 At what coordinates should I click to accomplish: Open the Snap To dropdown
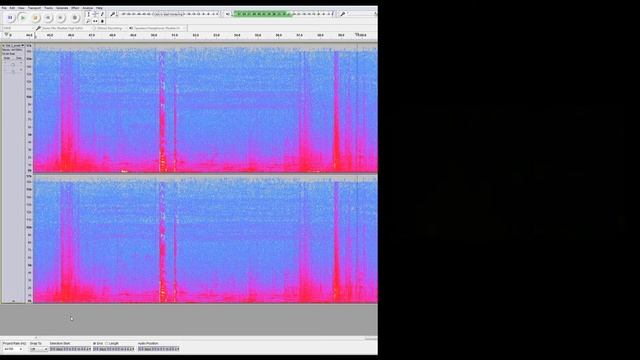[x=39, y=349]
